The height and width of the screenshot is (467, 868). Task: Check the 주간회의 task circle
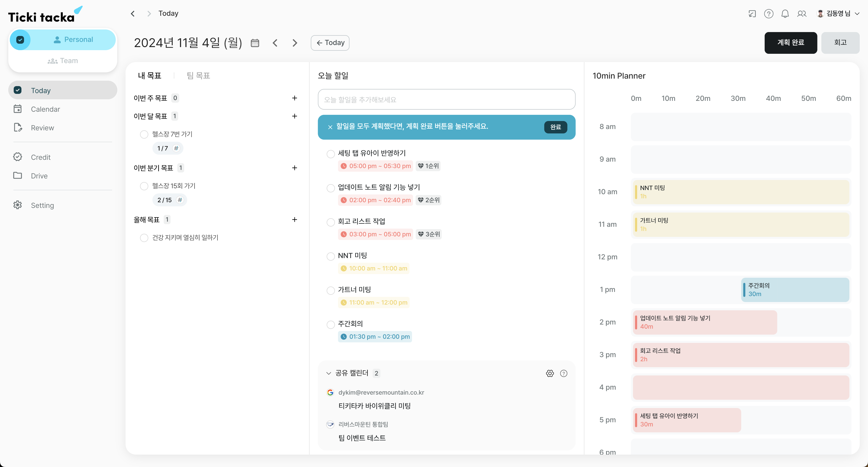coord(331,324)
